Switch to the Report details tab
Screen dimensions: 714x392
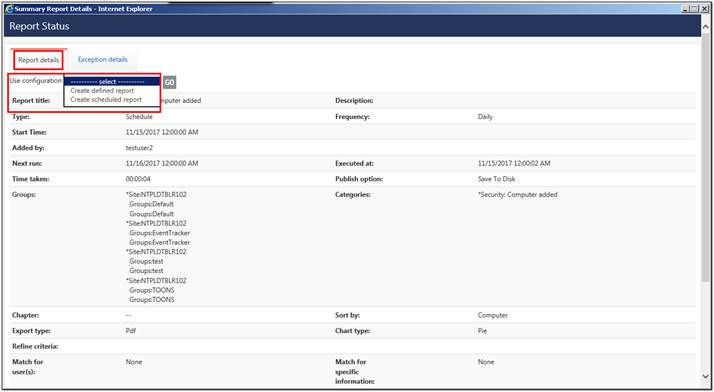[x=39, y=60]
